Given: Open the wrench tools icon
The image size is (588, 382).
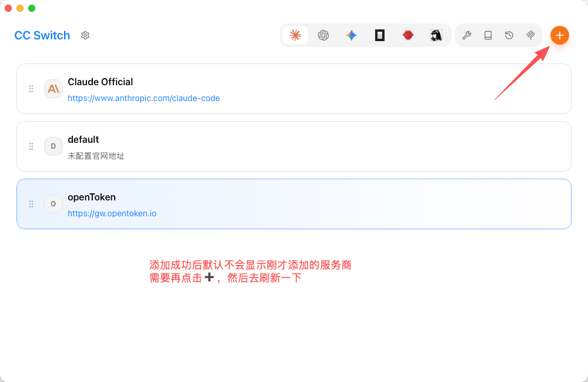Looking at the screenshot, I should coord(467,35).
